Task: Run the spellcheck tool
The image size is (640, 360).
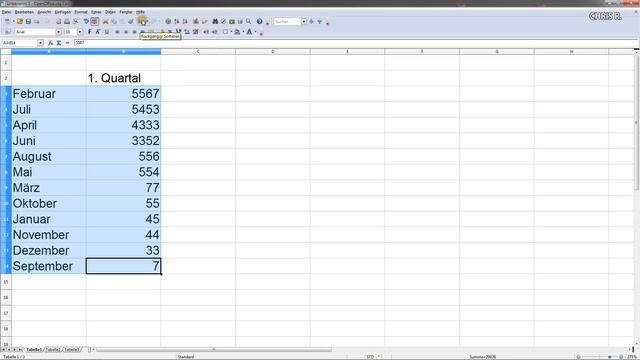Action: 86,21
